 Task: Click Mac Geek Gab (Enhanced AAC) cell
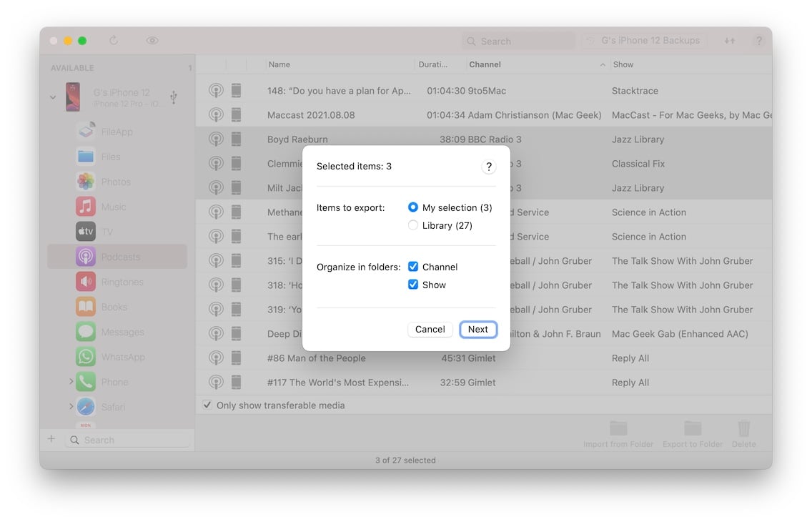pyautogui.click(x=680, y=334)
